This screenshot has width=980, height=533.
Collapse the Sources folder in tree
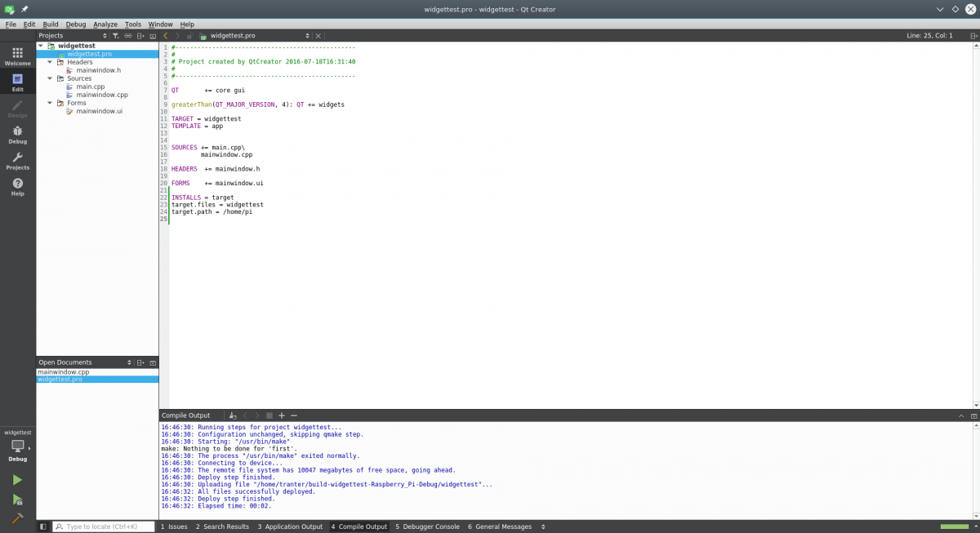pos(50,78)
